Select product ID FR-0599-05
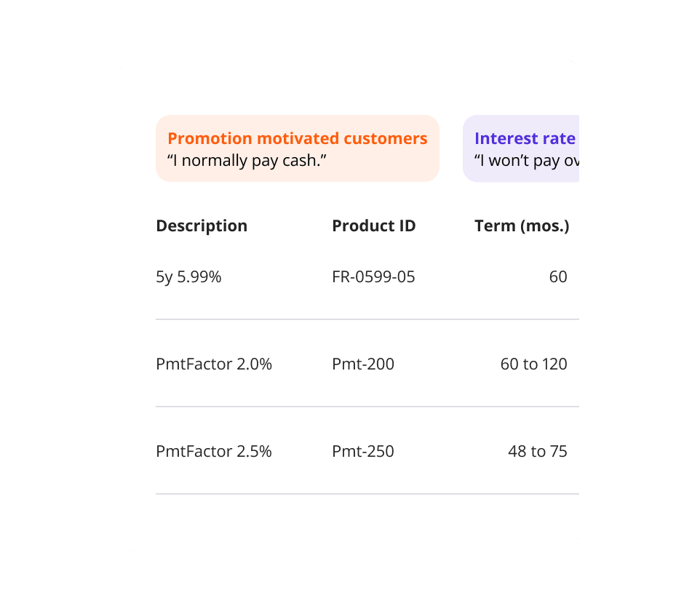 373,276
